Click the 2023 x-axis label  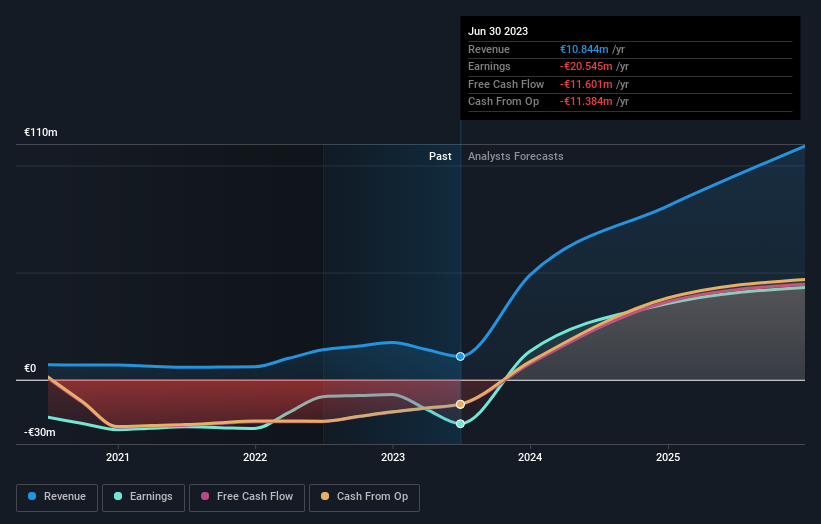coord(393,457)
